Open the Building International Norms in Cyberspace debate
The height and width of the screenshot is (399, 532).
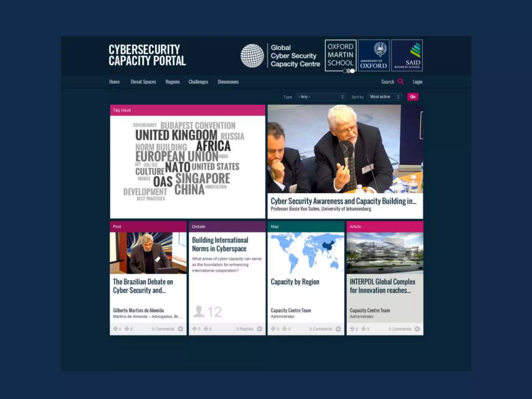tap(220, 244)
